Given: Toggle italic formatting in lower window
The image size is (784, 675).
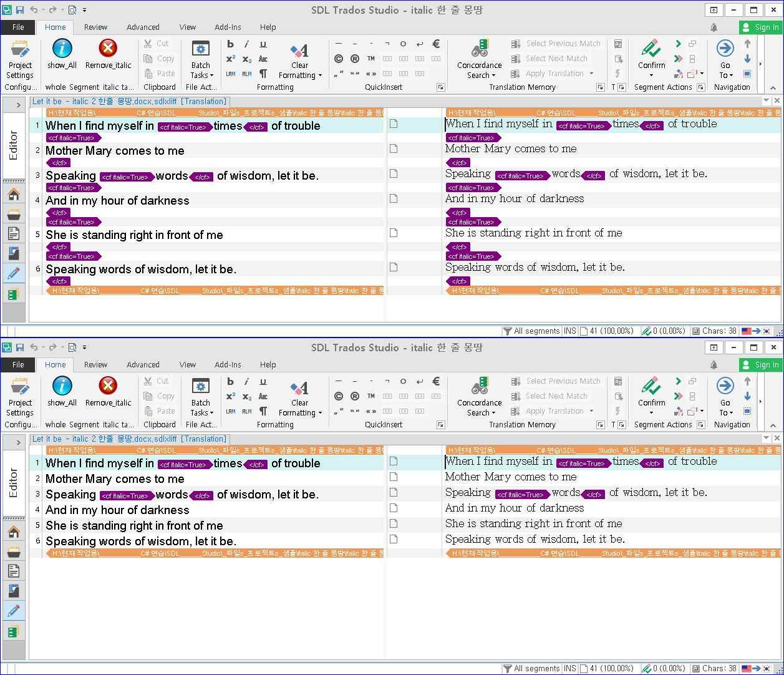Looking at the screenshot, I should 247,381.
